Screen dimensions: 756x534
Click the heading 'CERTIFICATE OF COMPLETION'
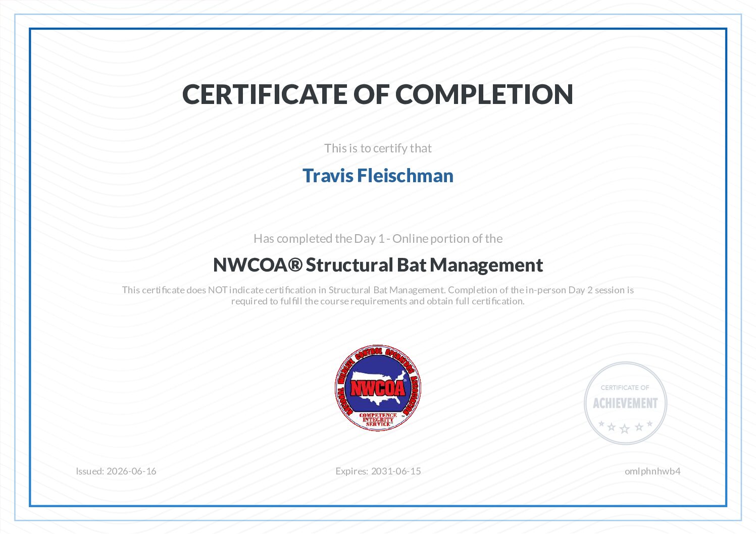[378, 94]
